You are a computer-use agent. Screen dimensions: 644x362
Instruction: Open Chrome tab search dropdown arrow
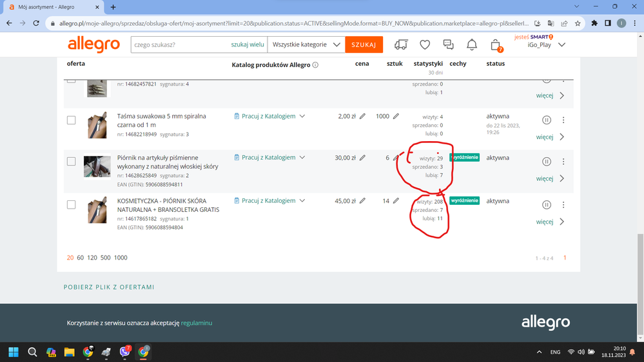click(x=577, y=6)
